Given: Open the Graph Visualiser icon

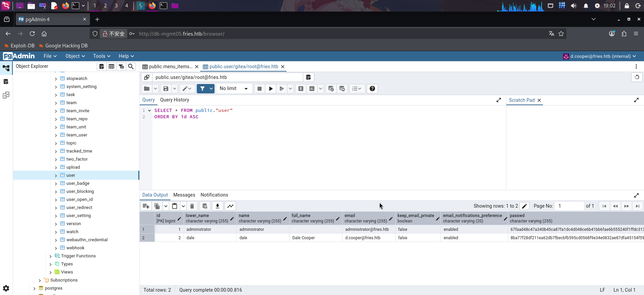Looking at the screenshot, I should click(x=230, y=206).
